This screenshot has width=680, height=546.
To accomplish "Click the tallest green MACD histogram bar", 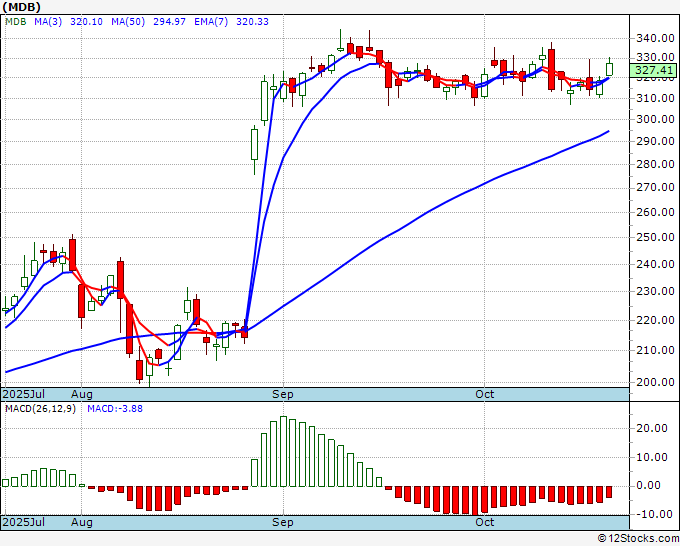I will point(283,451).
